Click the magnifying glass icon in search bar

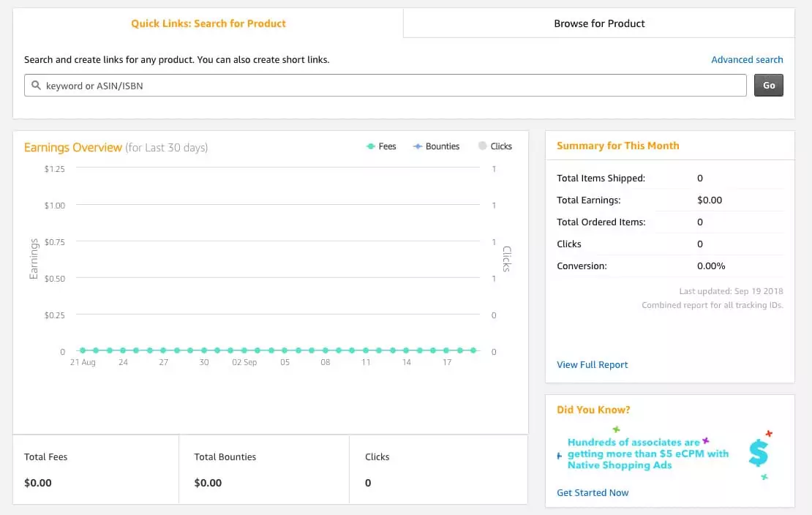pyautogui.click(x=37, y=86)
